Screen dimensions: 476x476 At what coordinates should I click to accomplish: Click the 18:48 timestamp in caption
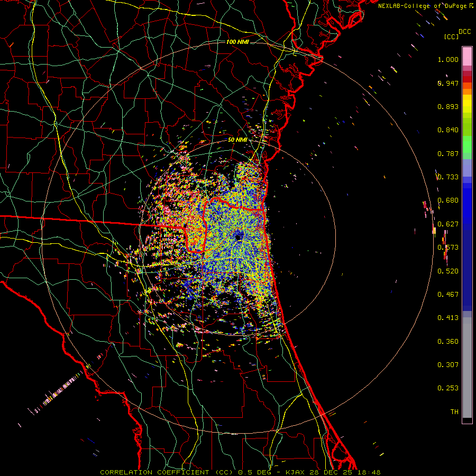point(368,472)
